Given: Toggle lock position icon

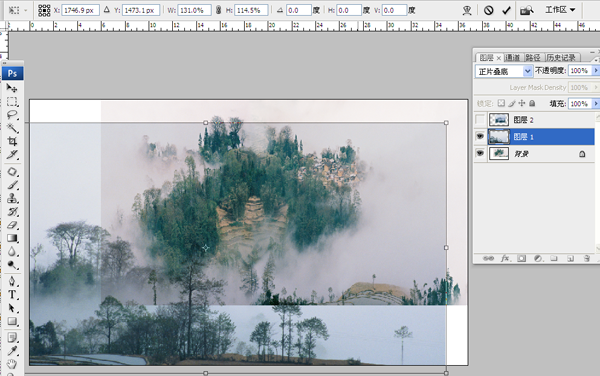Looking at the screenshot, I should click(x=522, y=103).
